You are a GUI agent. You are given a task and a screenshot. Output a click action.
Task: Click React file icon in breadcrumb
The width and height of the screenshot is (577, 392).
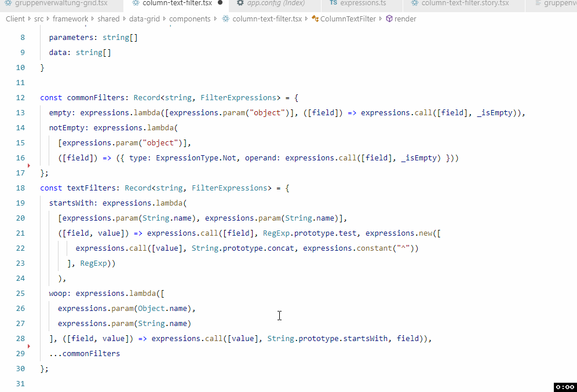[x=225, y=19]
